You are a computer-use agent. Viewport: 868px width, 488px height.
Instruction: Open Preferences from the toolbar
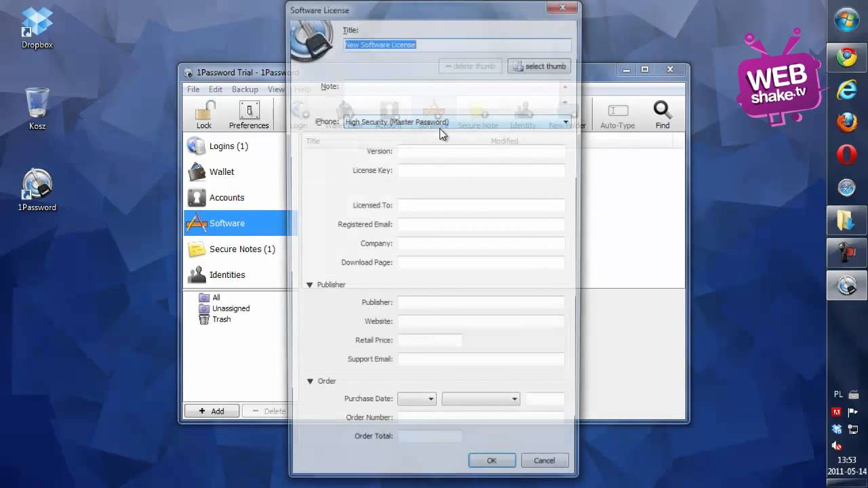pyautogui.click(x=249, y=115)
